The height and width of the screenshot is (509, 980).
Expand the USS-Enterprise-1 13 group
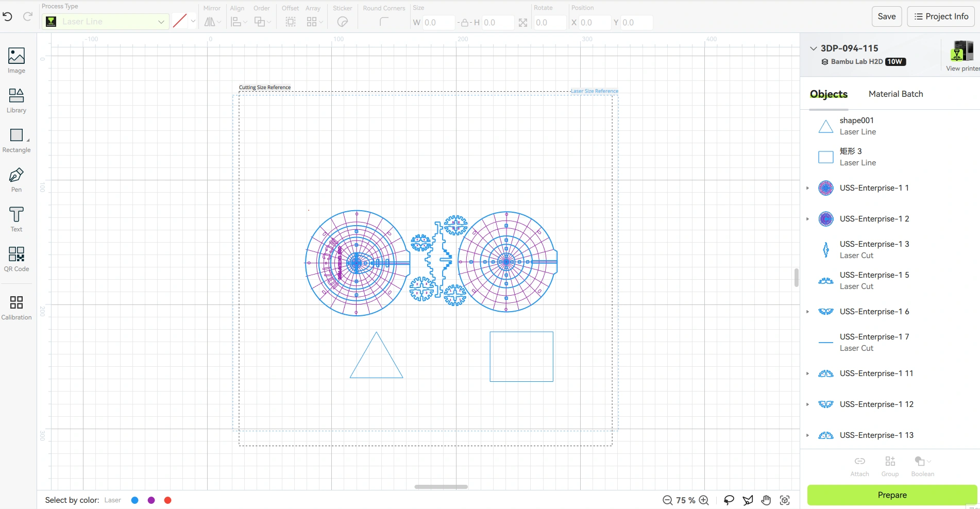(x=807, y=435)
